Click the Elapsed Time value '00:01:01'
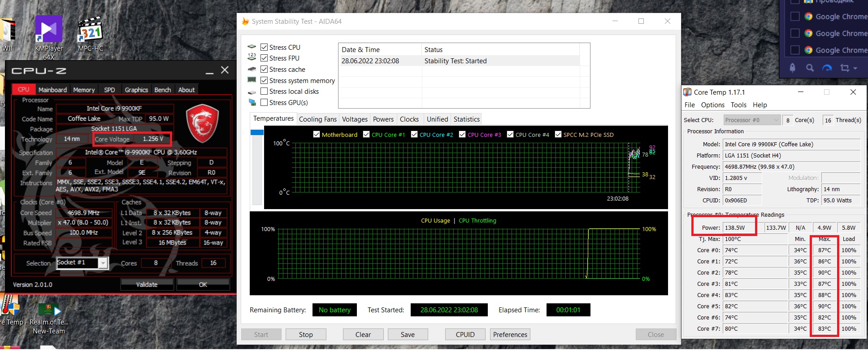Viewport: 868px width, 350px height. tap(568, 310)
